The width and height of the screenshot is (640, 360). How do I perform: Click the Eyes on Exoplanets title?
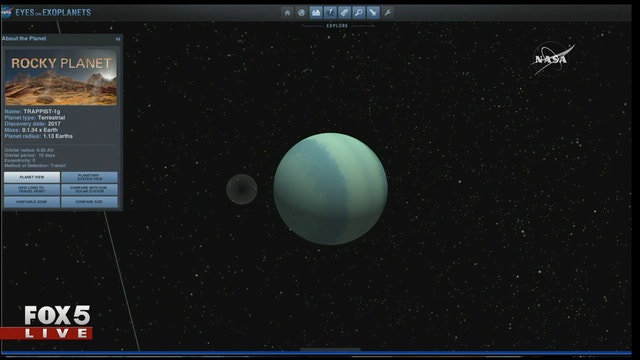(53, 12)
